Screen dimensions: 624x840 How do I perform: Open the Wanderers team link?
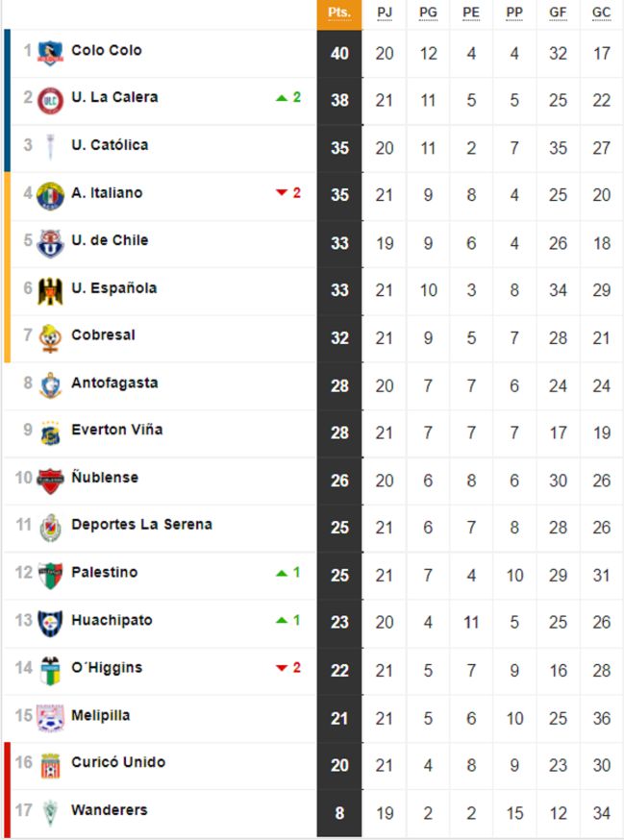click(x=110, y=810)
